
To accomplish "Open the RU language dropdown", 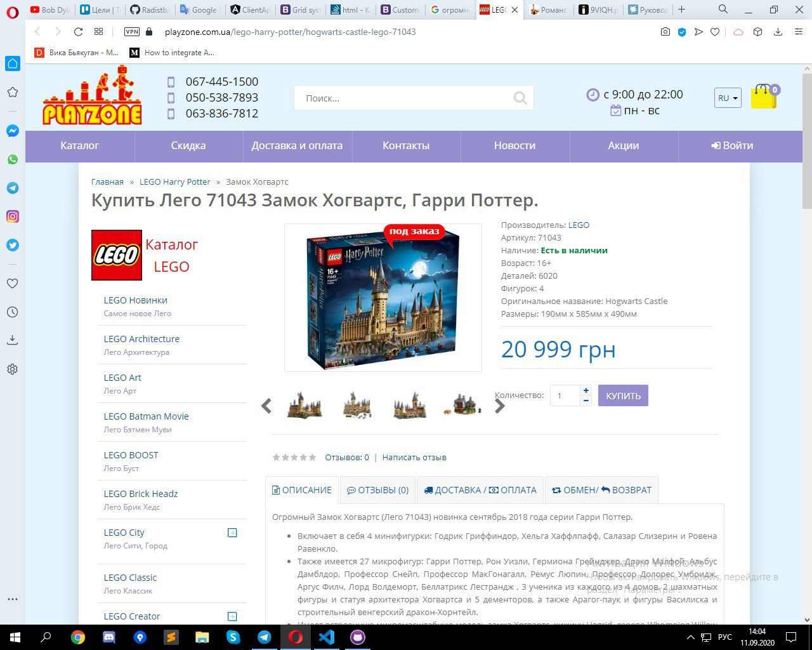I will click(728, 98).
